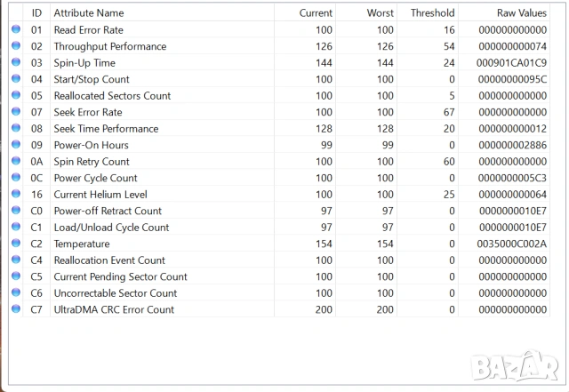569x392 pixels.
Task: Click the Worst column header
Action: pos(380,13)
